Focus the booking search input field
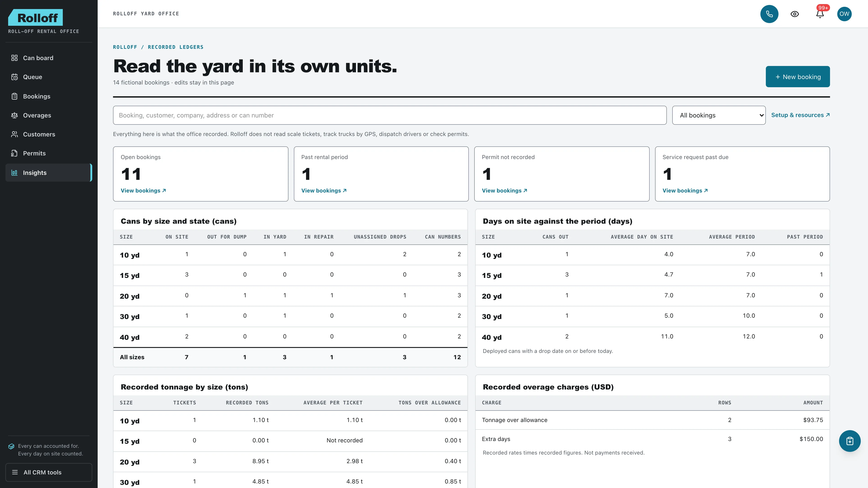The width and height of the screenshot is (868, 488). coord(389,115)
